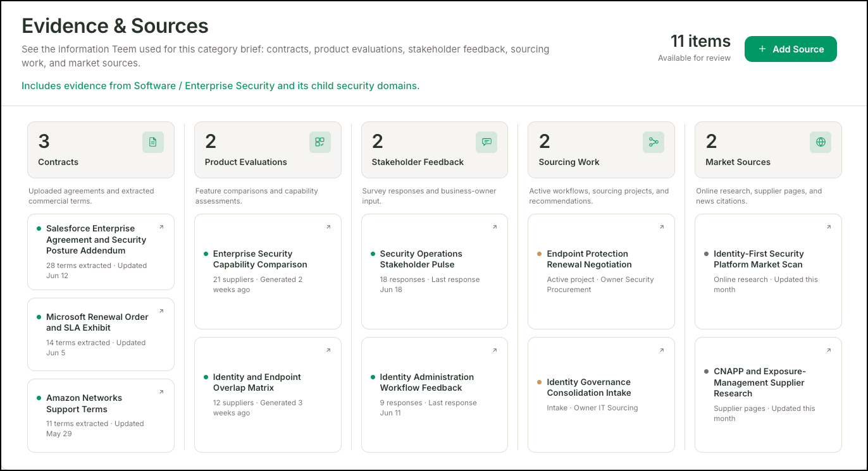Open Identity and Endpoint Overlap Matrix title
Image resolution: width=868 pixels, height=471 pixels.
coord(257,382)
